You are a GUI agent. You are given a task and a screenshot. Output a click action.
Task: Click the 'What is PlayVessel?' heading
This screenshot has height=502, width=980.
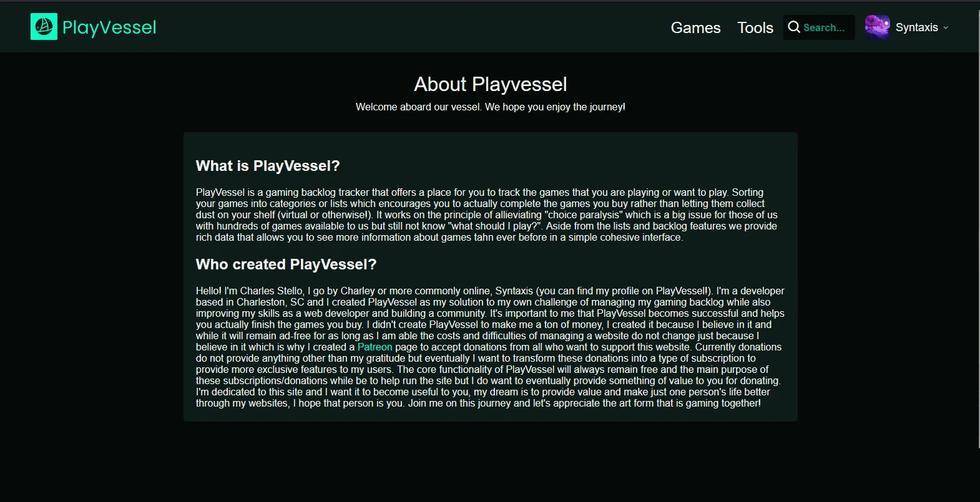(268, 166)
